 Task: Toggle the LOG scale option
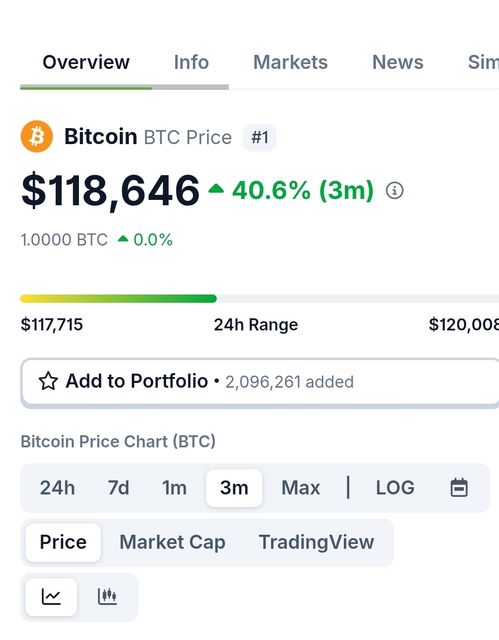(395, 488)
